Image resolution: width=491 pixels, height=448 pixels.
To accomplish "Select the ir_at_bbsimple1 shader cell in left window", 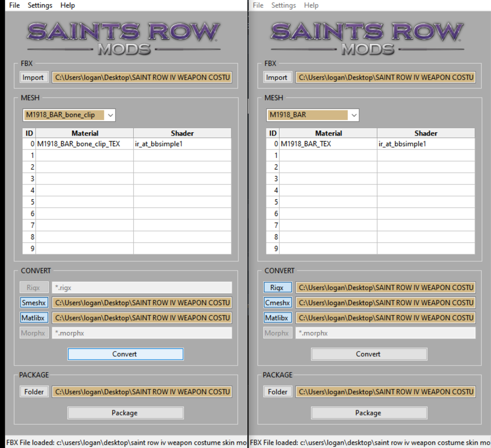I will click(182, 144).
